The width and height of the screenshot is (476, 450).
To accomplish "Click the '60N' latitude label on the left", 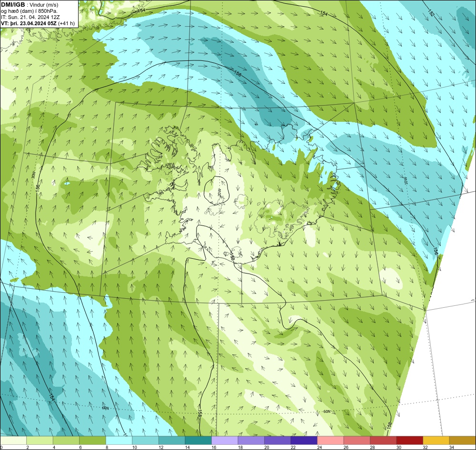I will click(x=105, y=408).
